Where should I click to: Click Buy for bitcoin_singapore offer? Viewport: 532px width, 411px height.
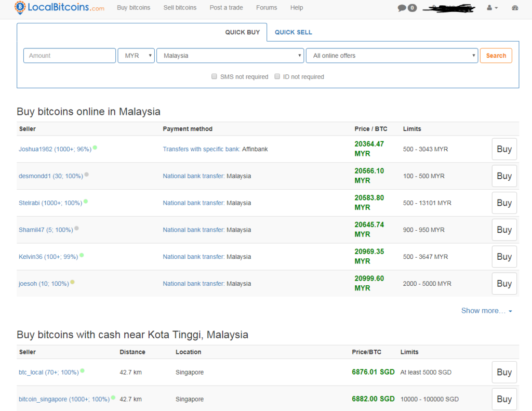click(x=504, y=399)
